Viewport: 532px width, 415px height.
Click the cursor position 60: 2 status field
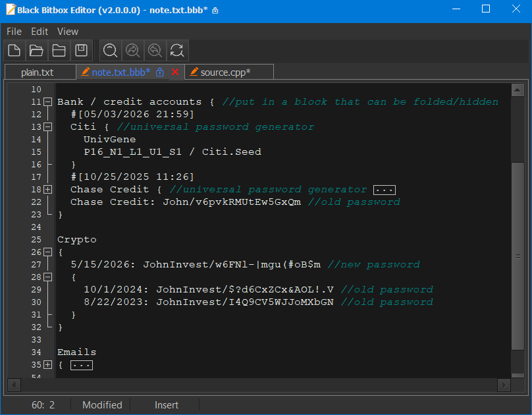coord(43,405)
